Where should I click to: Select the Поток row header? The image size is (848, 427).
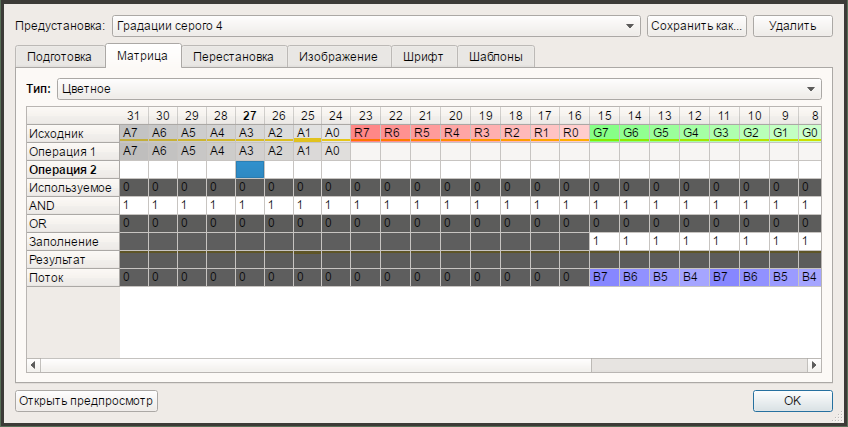73,277
